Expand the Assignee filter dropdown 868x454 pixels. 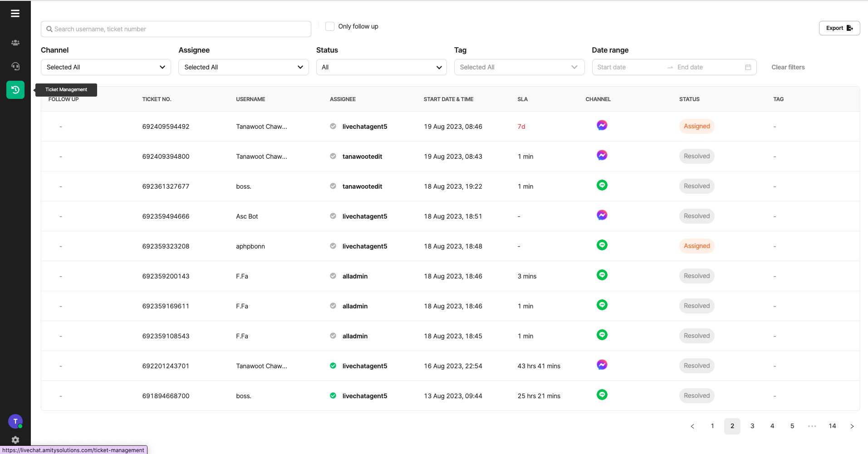(x=243, y=67)
